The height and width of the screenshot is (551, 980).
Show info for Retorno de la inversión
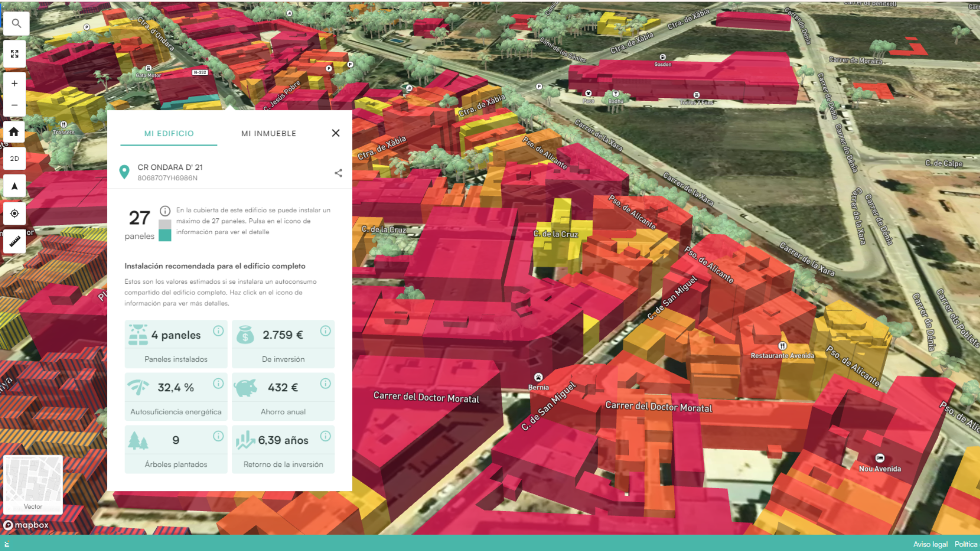click(x=326, y=436)
